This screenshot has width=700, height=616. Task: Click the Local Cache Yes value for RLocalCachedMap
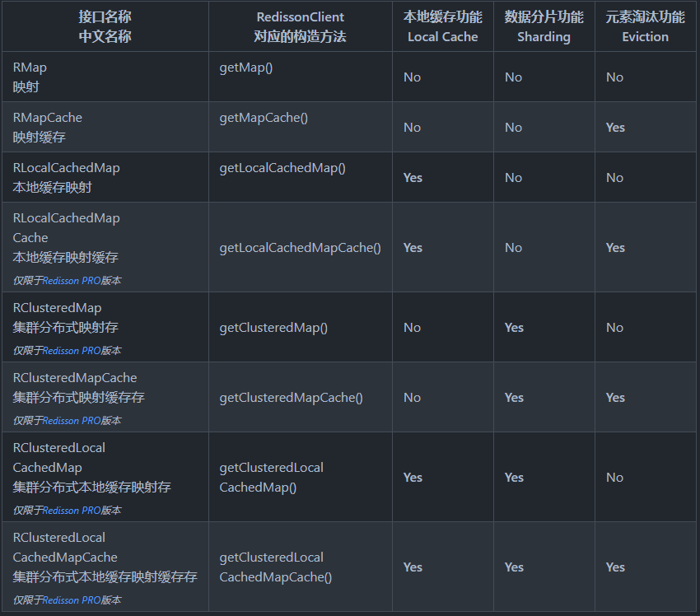(x=413, y=178)
